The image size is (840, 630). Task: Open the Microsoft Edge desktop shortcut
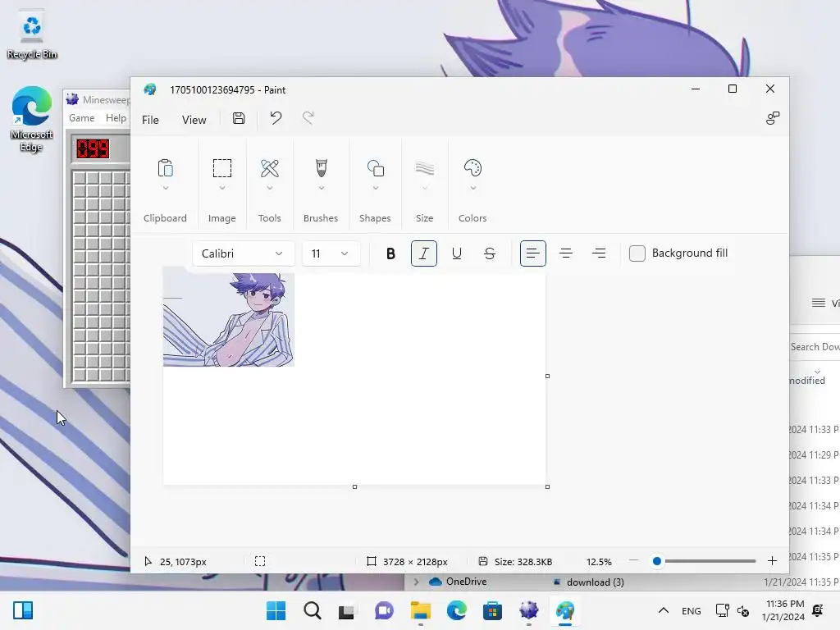[32, 119]
